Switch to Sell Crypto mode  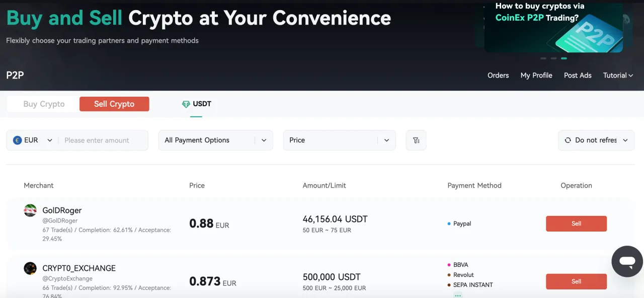tap(114, 104)
